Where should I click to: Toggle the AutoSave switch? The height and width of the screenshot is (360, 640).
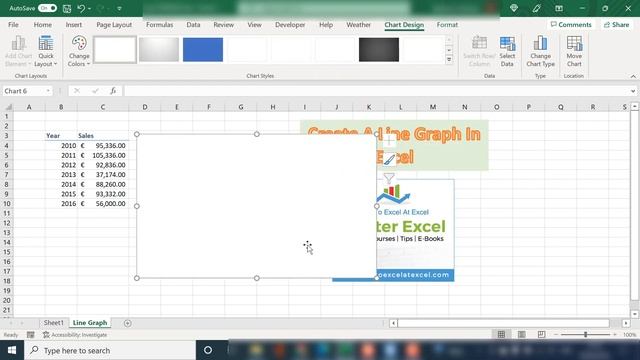pos(47,8)
